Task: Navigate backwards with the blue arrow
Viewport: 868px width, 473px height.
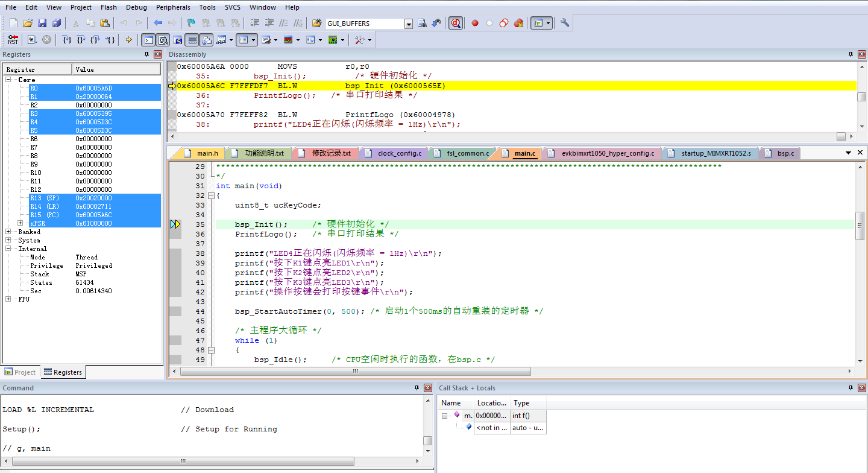Action: tap(158, 23)
